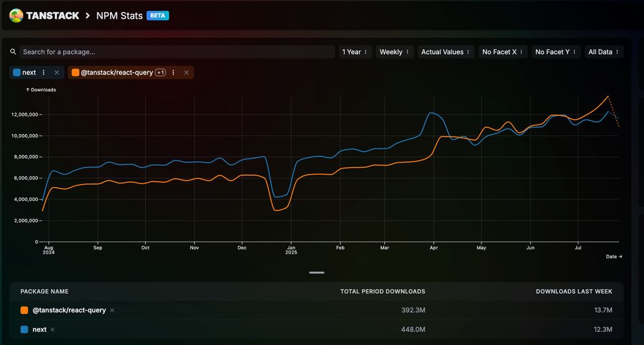Screen dimensions: 644x345
Task: Click the search magnifier icon
Action: pyautogui.click(x=13, y=51)
